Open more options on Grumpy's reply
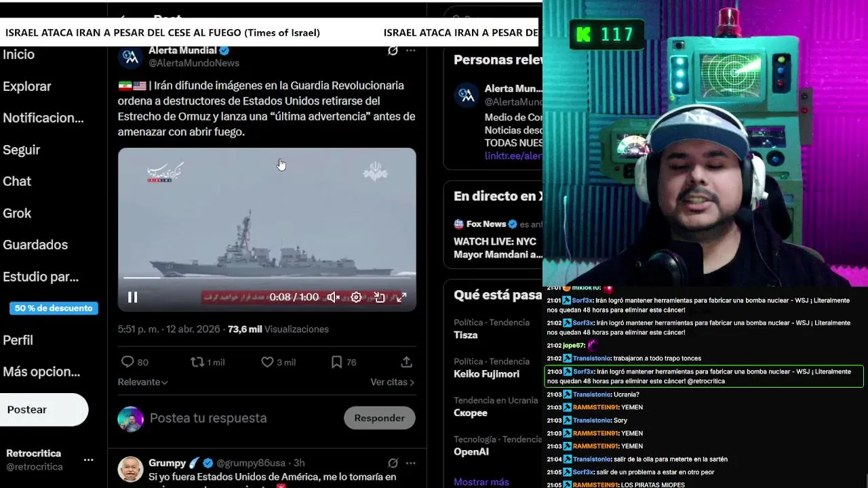The height and width of the screenshot is (488, 868). click(410, 463)
